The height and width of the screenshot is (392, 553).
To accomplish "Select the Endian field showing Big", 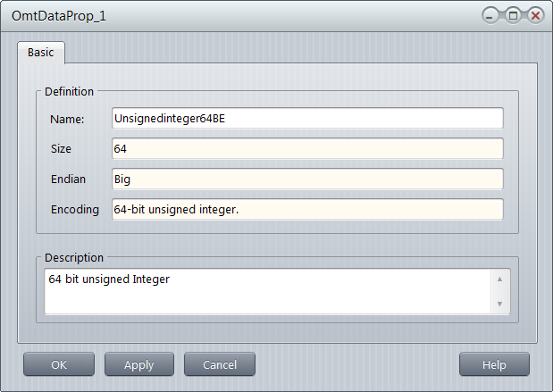I will coord(307,179).
